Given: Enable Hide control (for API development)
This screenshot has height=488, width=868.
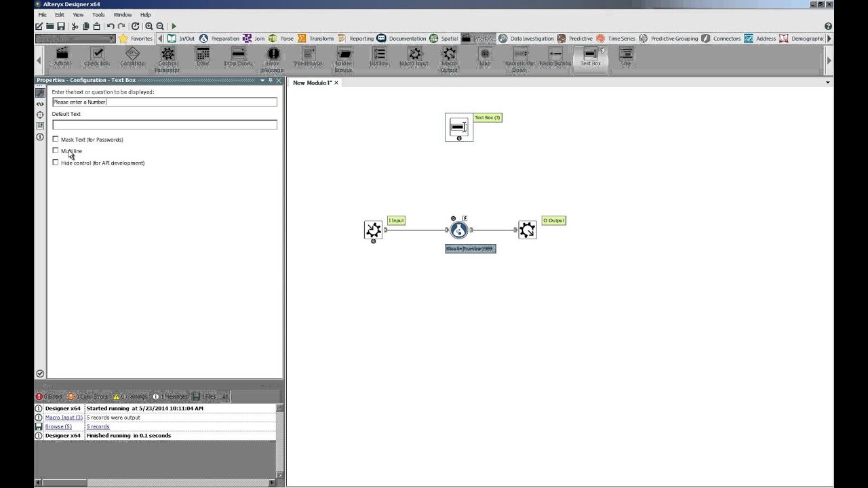Looking at the screenshot, I should pos(56,162).
